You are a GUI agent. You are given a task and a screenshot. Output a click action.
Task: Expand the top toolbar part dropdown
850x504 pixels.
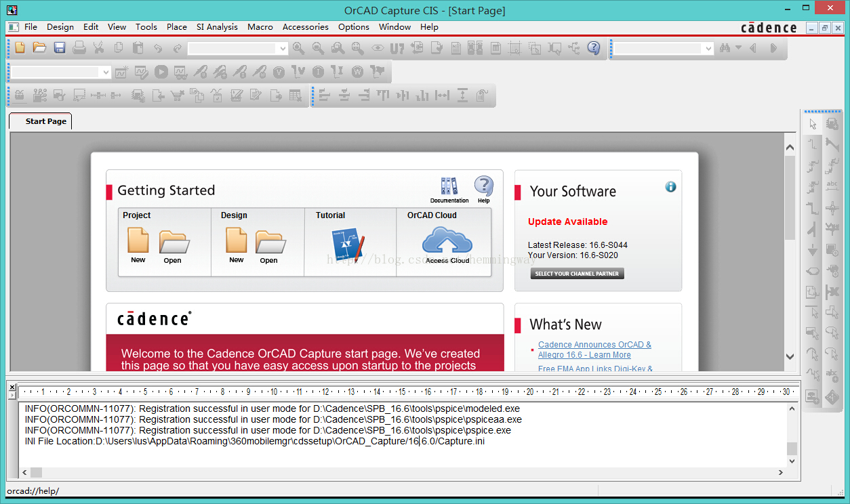coord(283,49)
